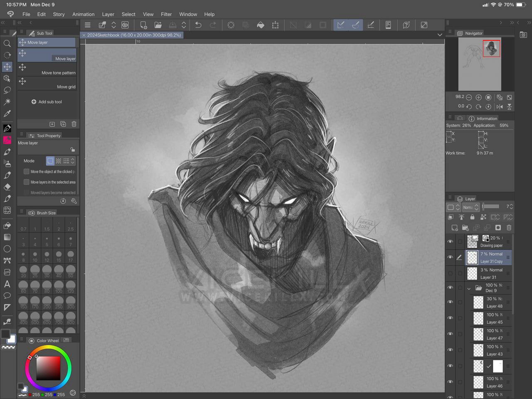Select the Move layer tool in toolbar
The image size is (532, 399).
7,67
